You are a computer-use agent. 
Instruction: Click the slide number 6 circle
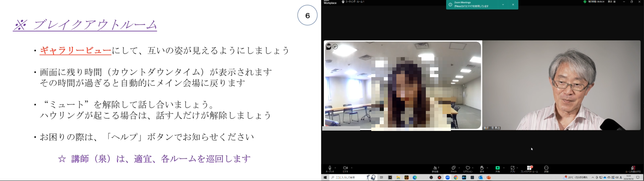point(308,15)
